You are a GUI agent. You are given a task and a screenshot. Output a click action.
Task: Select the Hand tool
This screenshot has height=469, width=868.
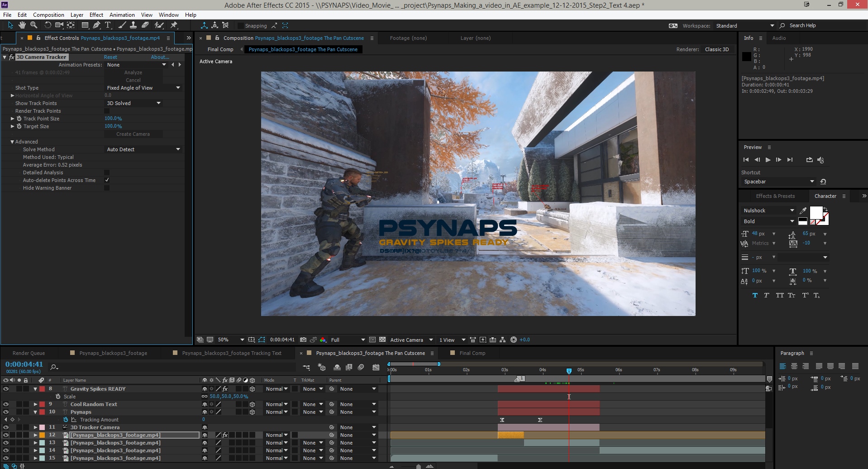pyautogui.click(x=22, y=25)
